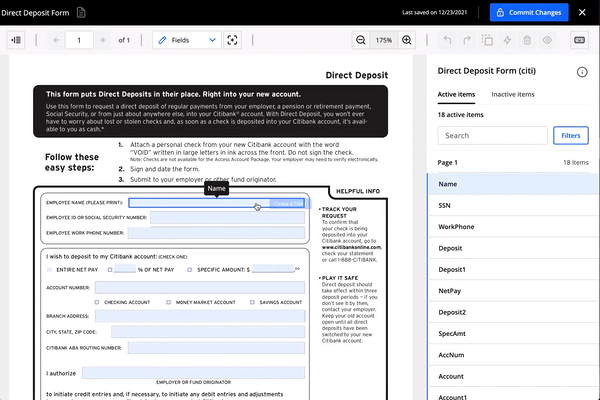Select SSN item in the list

[514, 206]
